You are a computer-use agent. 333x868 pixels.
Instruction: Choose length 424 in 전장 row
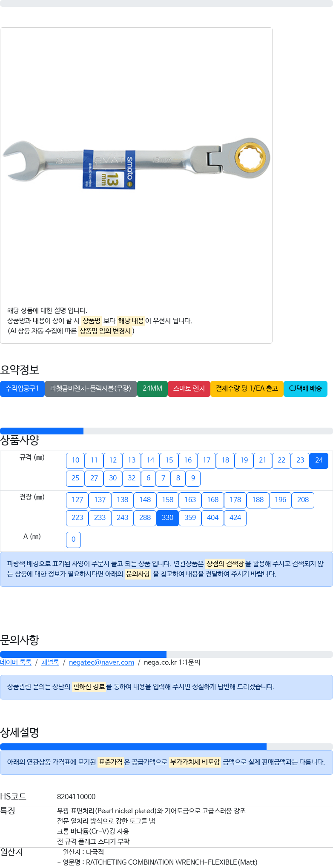click(x=235, y=518)
